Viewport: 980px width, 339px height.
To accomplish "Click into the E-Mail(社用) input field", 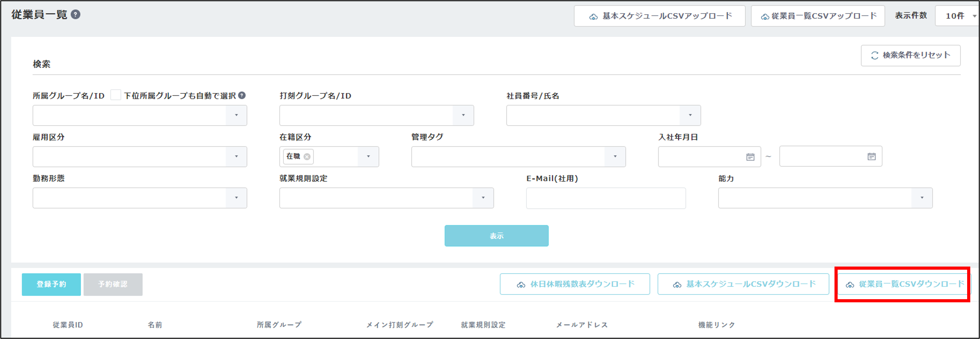I will (606, 198).
